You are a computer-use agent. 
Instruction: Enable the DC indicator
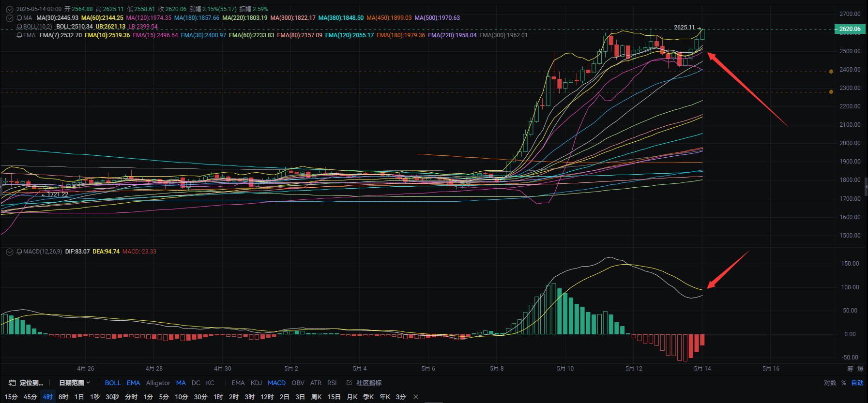[196, 383]
